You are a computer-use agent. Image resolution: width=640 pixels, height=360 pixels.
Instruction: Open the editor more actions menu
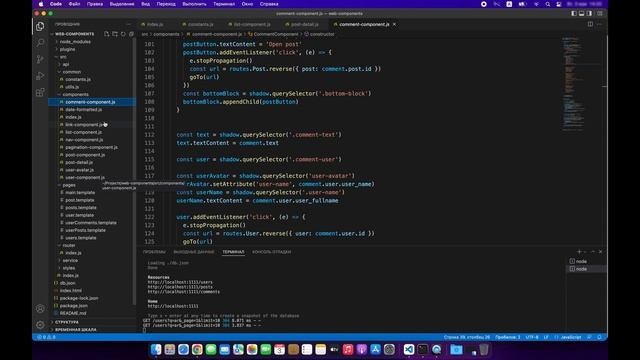coord(599,24)
